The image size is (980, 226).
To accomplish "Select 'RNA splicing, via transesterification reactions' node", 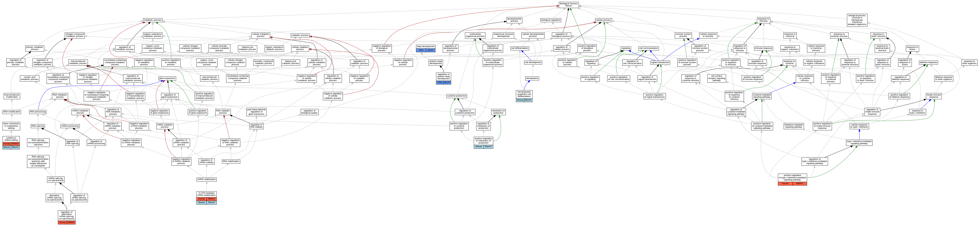I will (x=38, y=143).
